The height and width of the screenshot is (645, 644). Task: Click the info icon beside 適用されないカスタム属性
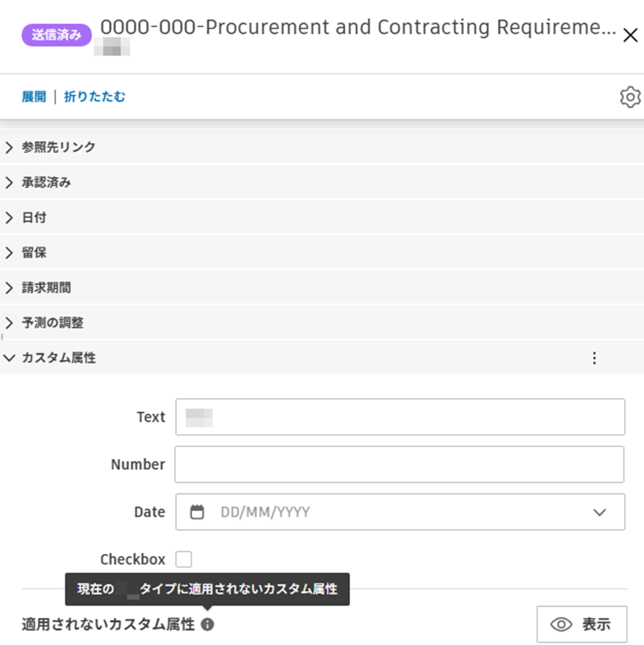click(x=207, y=624)
